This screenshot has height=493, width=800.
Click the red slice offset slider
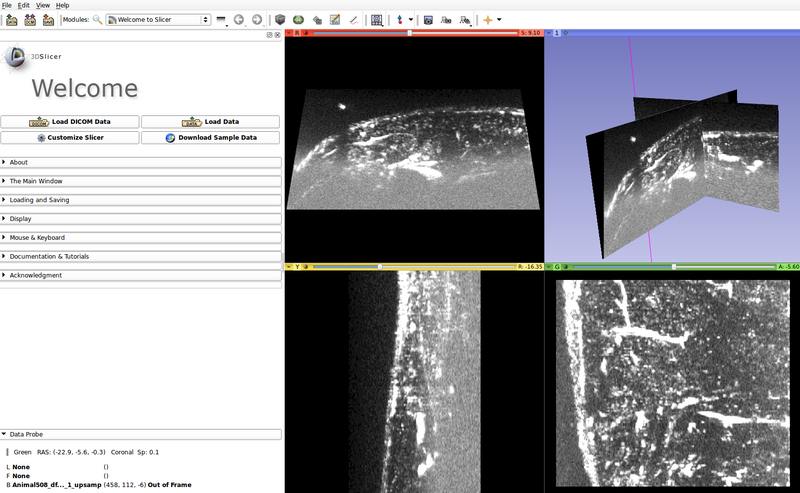click(x=410, y=33)
